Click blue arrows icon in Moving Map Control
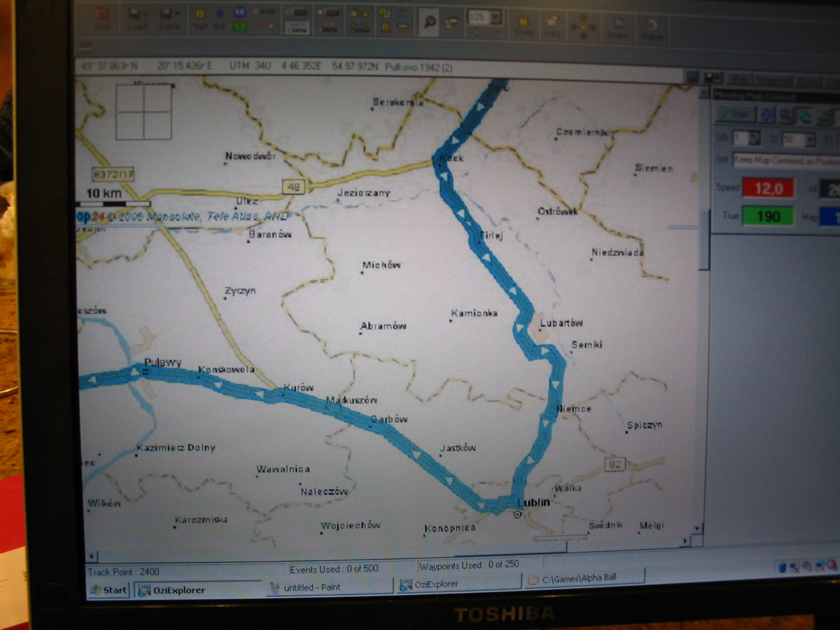Image resolution: width=840 pixels, height=630 pixels. pyautogui.click(x=767, y=114)
